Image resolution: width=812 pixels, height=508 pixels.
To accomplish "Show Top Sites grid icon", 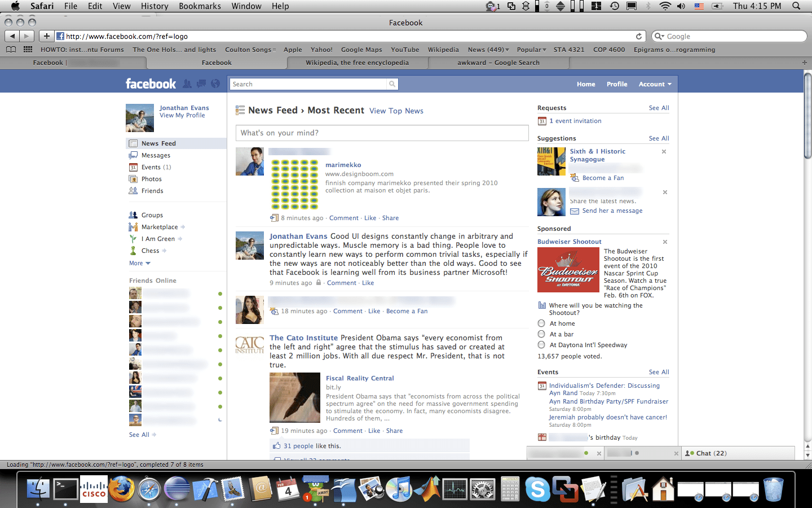I will pyautogui.click(x=28, y=50).
